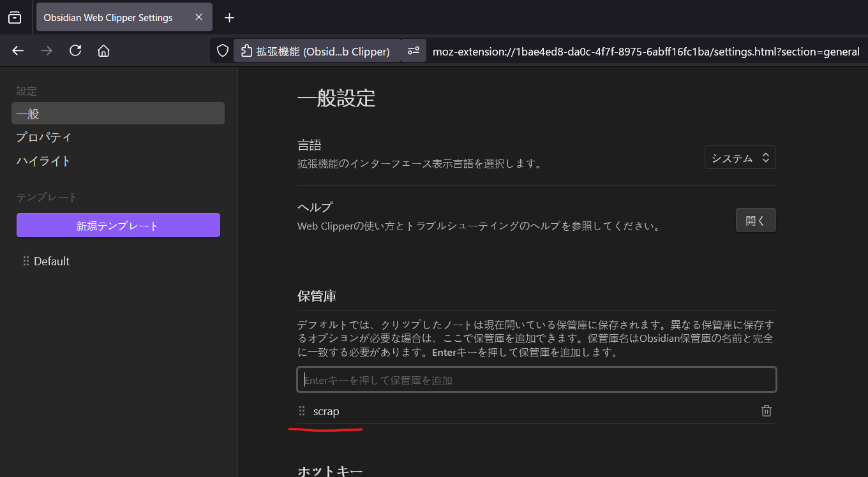This screenshot has height=477, width=868.
Task: Grab the drag handle beside Default template
Action: [x=26, y=261]
